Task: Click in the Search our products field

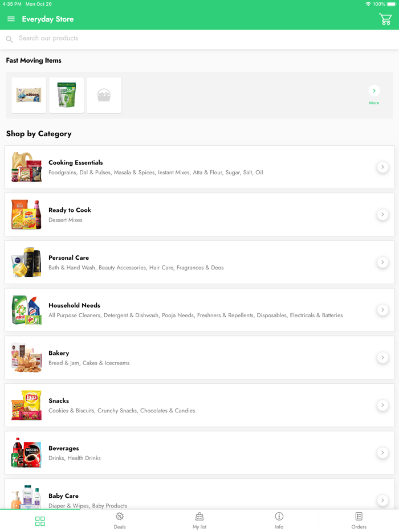Action: (x=171, y=39)
